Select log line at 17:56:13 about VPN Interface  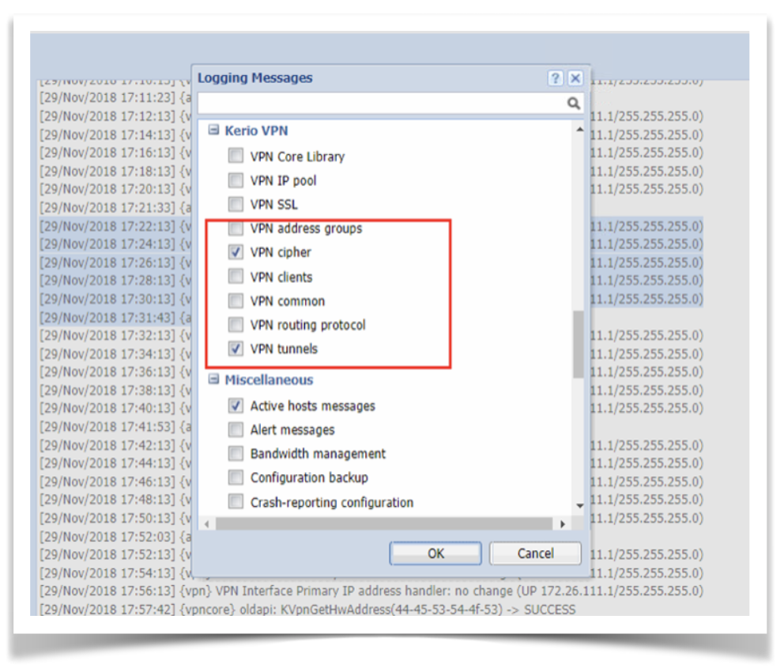pyautogui.click(x=371, y=591)
